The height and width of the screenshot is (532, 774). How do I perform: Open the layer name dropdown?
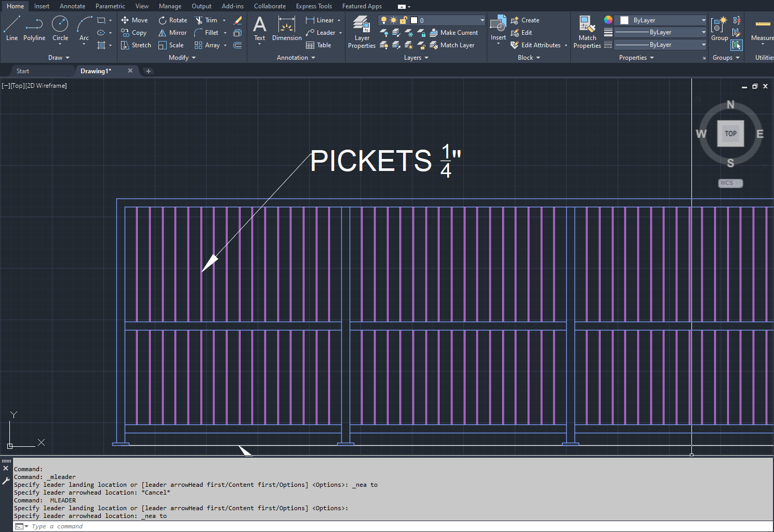pos(482,20)
